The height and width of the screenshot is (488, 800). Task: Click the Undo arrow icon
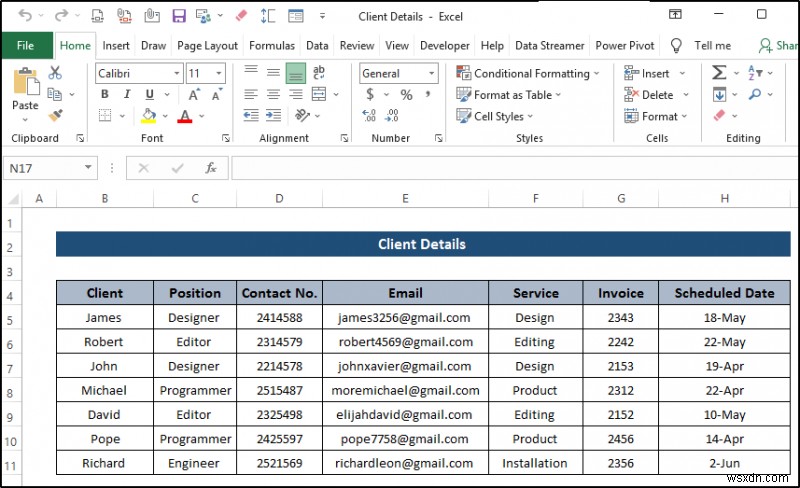click(24, 16)
